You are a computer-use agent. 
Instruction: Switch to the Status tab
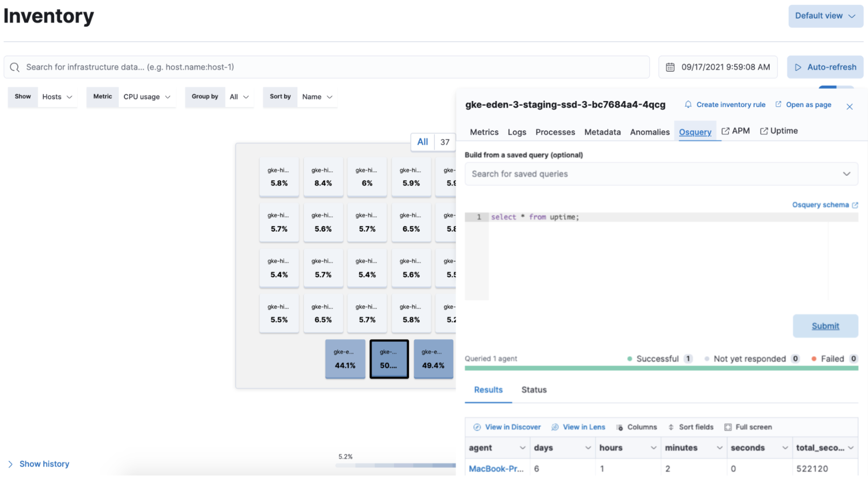tap(534, 390)
